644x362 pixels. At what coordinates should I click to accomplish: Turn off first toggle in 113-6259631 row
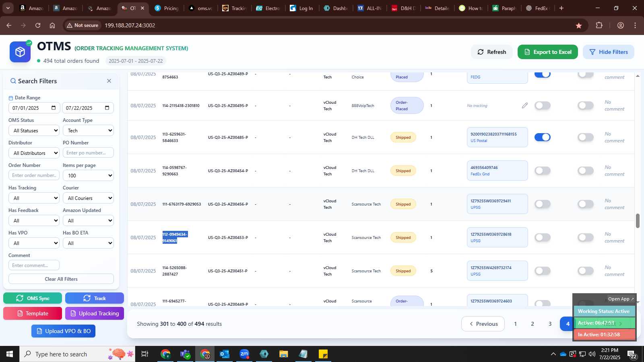coord(543,137)
